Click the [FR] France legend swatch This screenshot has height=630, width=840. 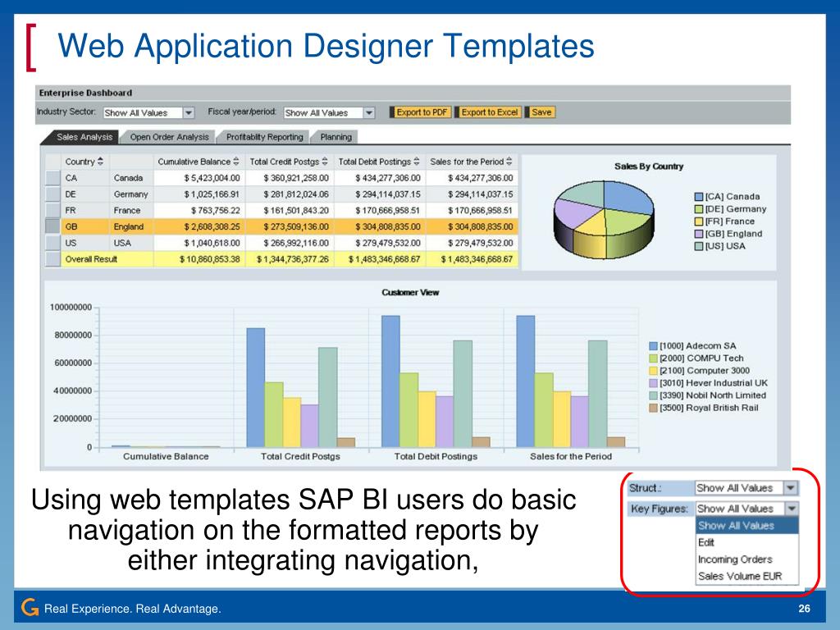(699, 221)
